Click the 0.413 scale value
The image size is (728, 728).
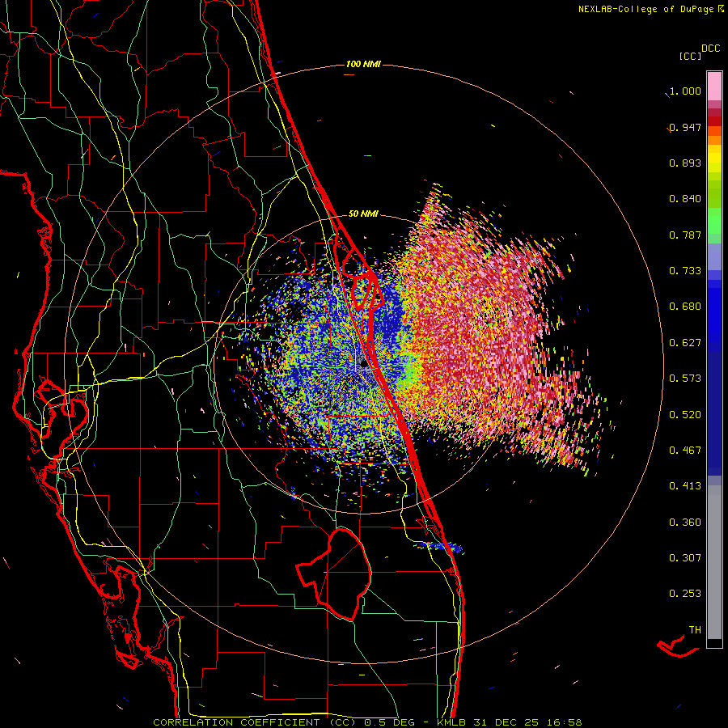(685, 486)
